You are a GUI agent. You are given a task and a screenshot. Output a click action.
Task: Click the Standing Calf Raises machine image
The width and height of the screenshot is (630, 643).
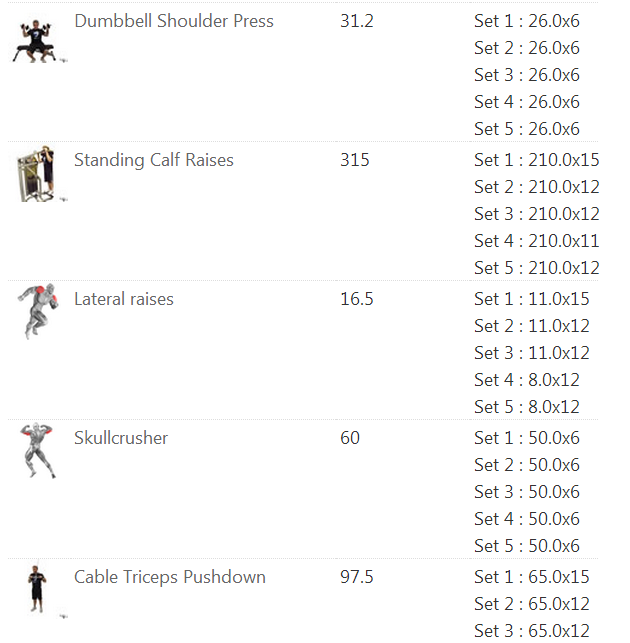36,173
